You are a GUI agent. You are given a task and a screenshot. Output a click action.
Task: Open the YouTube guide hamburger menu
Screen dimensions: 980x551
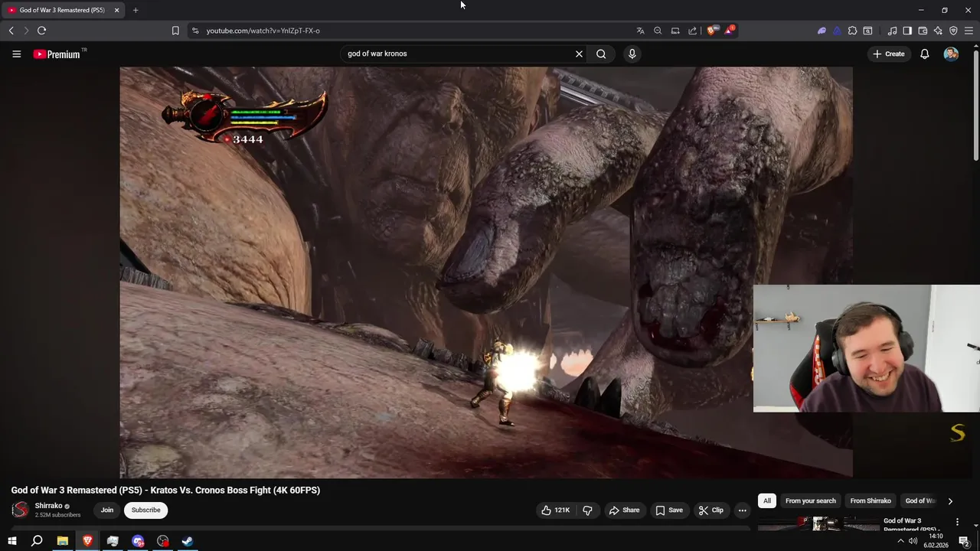point(16,54)
